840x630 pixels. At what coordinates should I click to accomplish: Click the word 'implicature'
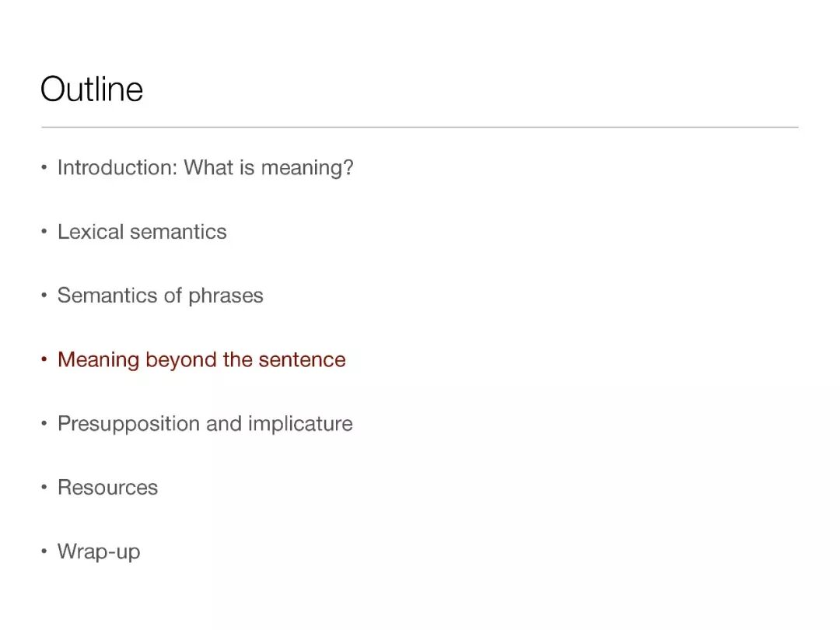(x=300, y=423)
